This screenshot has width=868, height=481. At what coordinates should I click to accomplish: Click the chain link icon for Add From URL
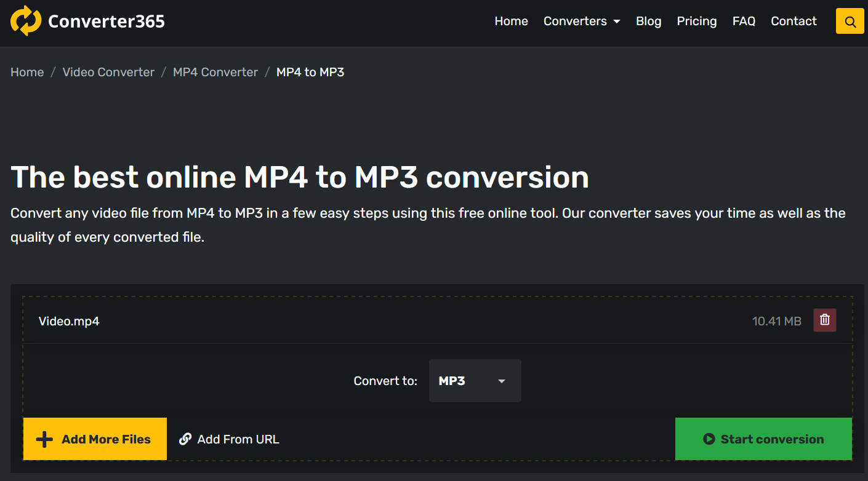[185, 439]
